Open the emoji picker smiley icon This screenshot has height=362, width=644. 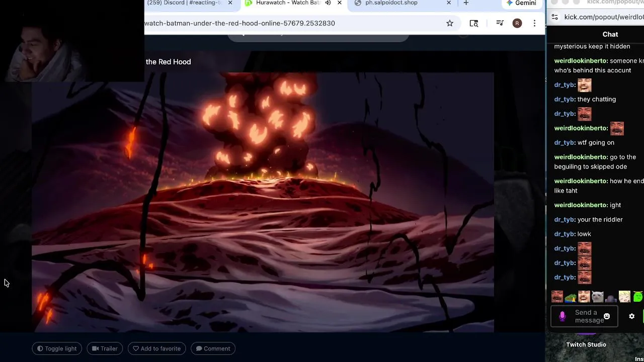pos(607,316)
